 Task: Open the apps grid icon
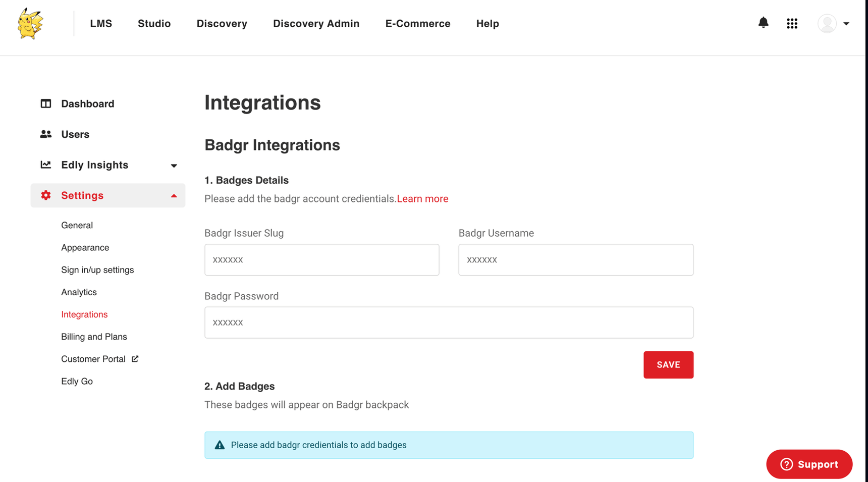click(792, 23)
